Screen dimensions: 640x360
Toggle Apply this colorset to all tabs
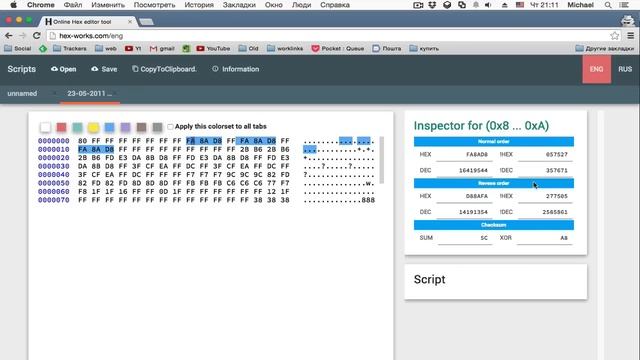pos(170,127)
